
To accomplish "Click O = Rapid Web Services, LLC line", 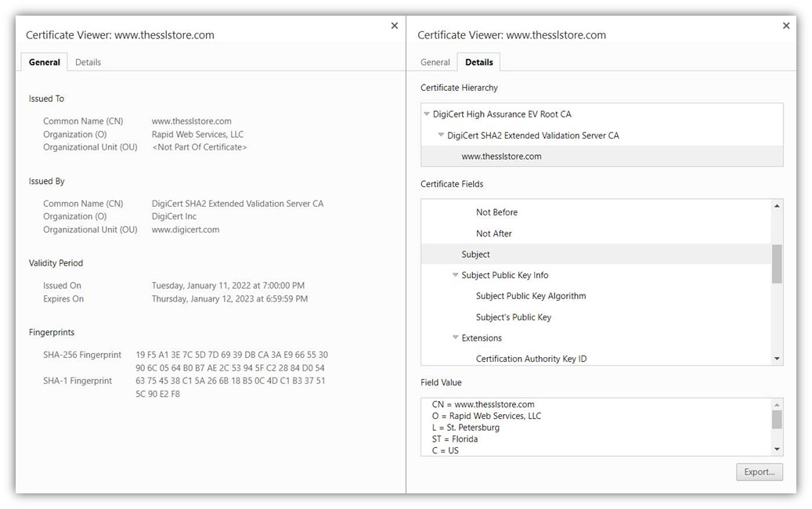I will click(486, 416).
